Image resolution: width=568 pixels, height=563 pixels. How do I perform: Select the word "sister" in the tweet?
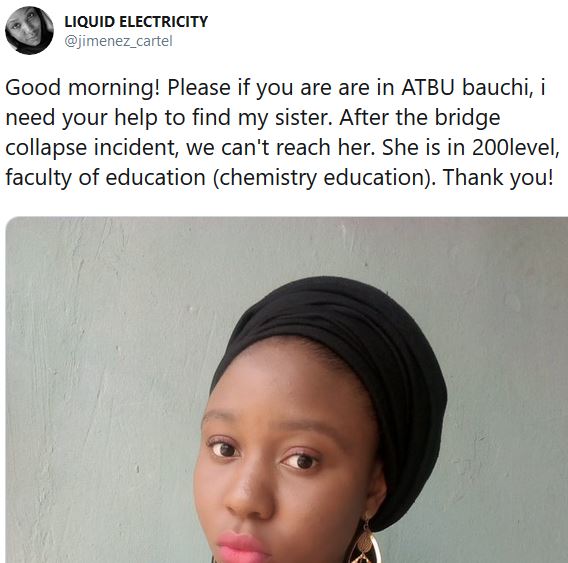tap(303, 117)
